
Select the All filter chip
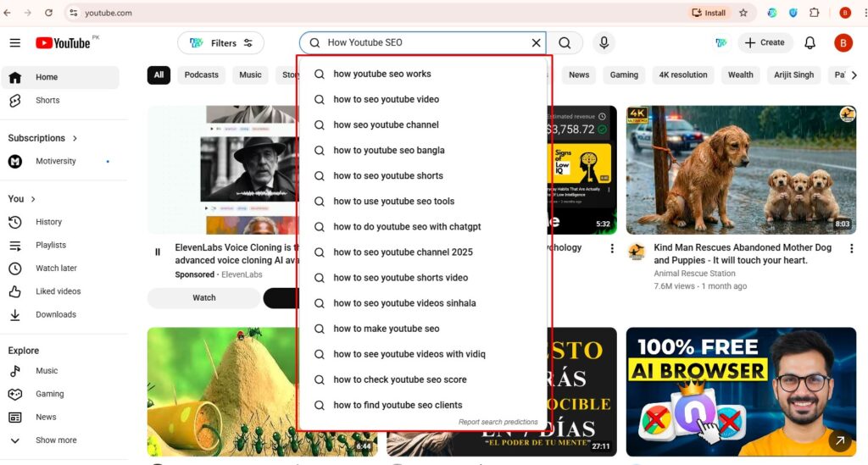point(159,75)
